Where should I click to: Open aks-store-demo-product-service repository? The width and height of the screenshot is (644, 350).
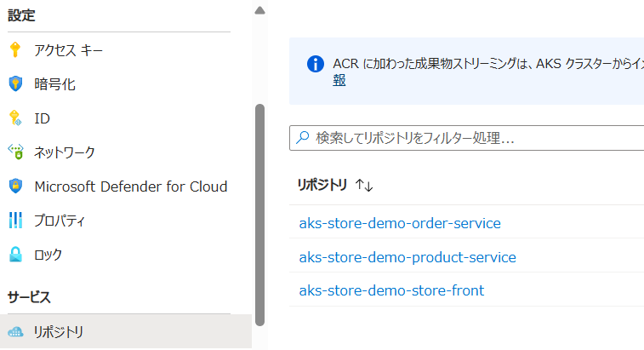pyautogui.click(x=407, y=257)
